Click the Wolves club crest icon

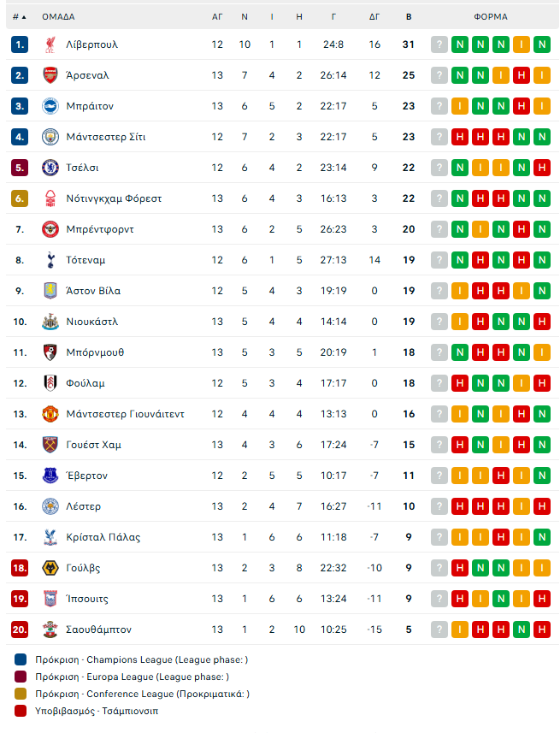(50, 568)
